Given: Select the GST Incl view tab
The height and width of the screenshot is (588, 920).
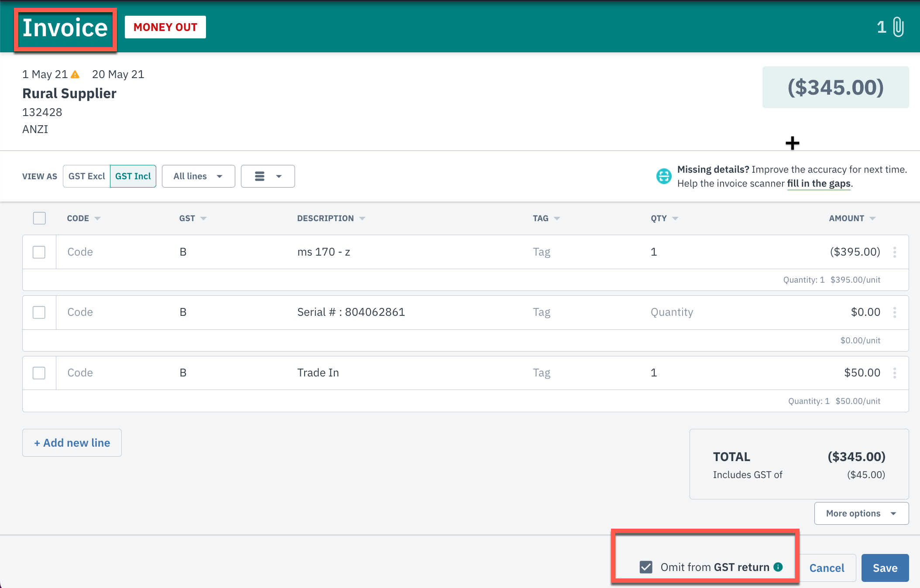Looking at the screenshot, I should (133, 176).
